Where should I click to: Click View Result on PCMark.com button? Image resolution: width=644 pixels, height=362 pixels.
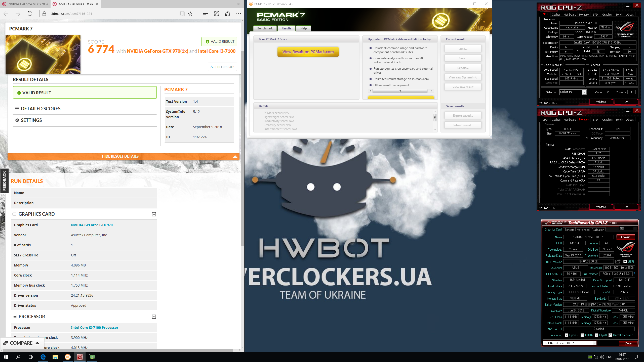[308, 52]
